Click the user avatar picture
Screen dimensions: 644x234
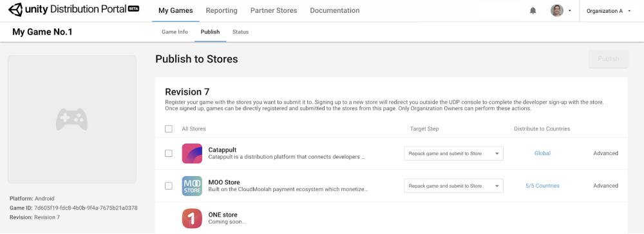point(557,11)
